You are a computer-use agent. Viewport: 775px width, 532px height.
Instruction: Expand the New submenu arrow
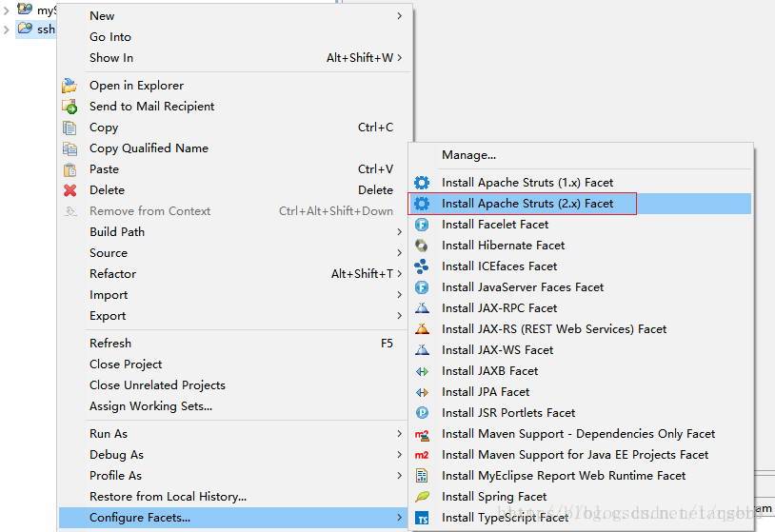399,16
